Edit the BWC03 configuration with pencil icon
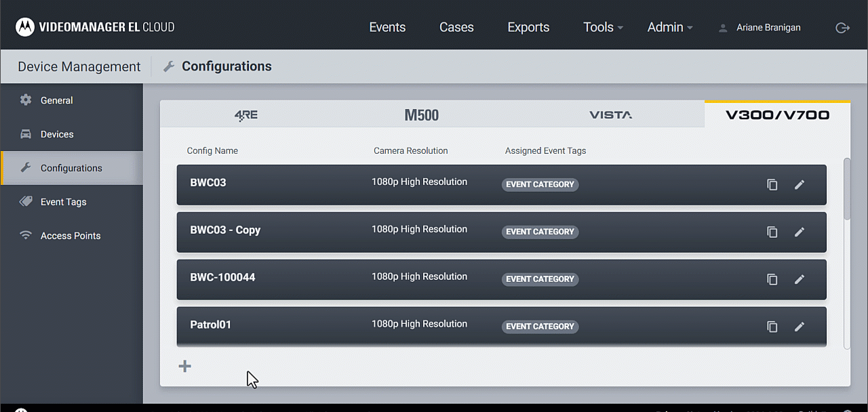The width and height of the screenshot is (868, 412). click(800, 184)
